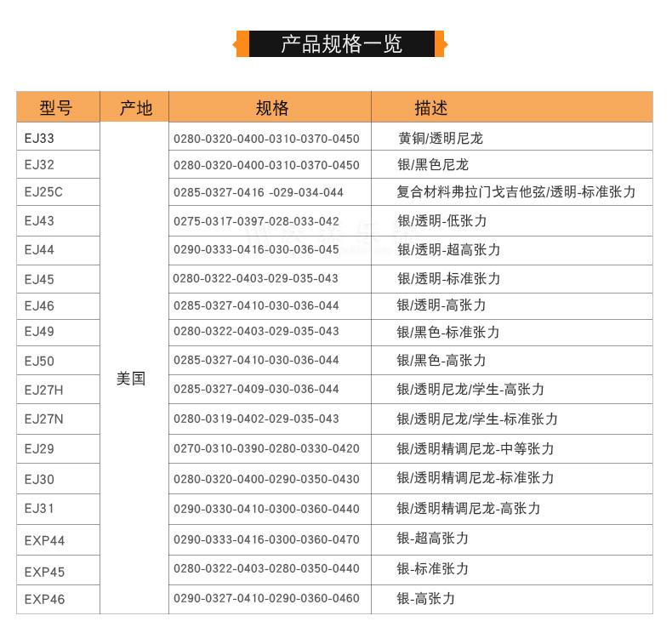Click description 银/透明尼龙/学生-标准张力
Viewport: 672px width, 627px height.
click(477, 419)
